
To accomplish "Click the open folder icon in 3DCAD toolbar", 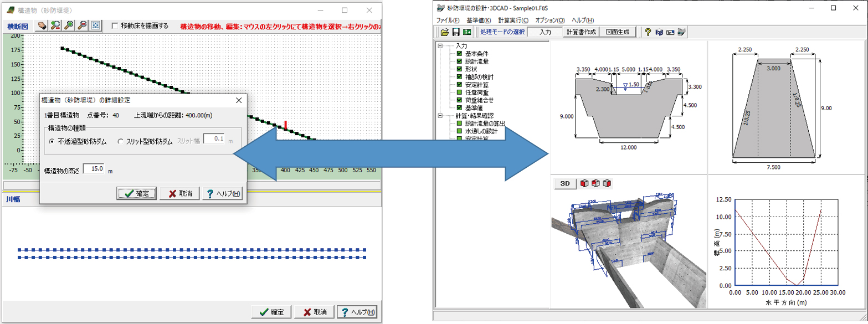I will point(444,32).
